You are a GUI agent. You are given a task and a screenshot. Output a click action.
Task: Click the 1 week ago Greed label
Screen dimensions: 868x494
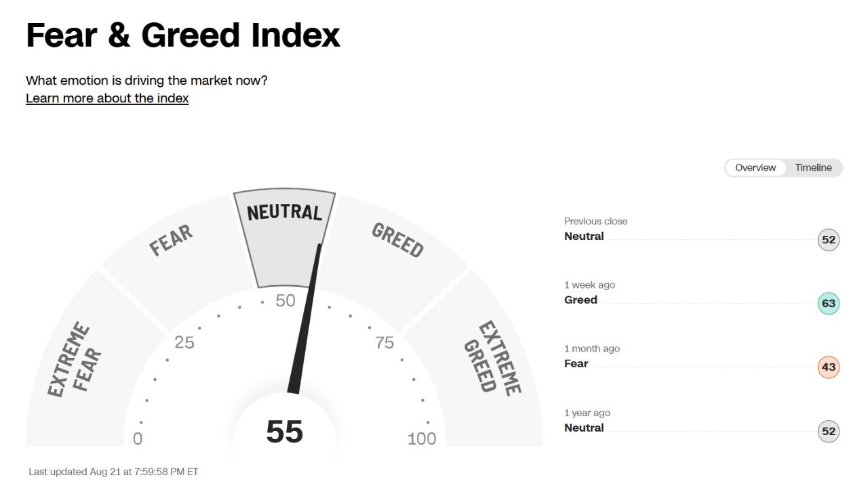pyautogui.click(x=581, y=300)
